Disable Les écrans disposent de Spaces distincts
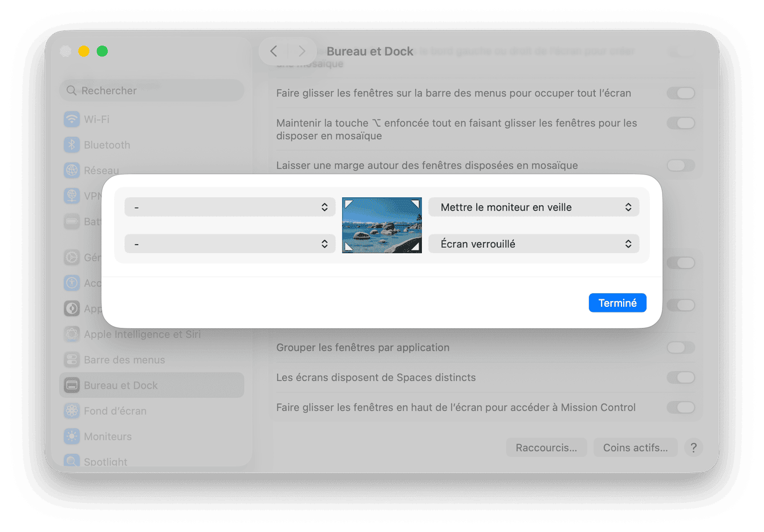 681,377
